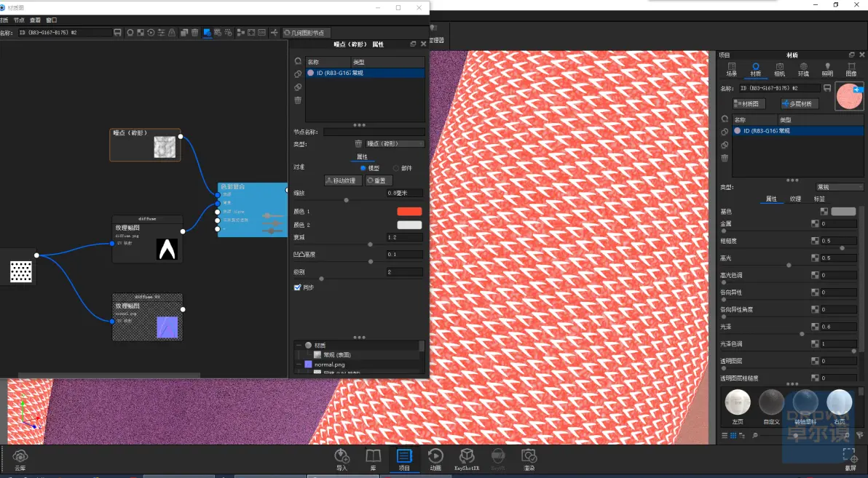Click the 颜色 1 red swatch
The image size is (868, 478).
click(x=409, y=211)
